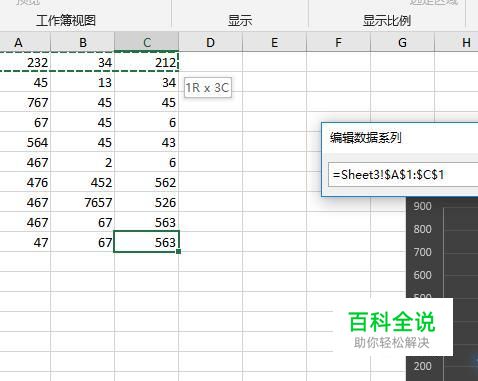
Task: Click the 编辑数据系列 dialog title
Action: tap(366, 137)
